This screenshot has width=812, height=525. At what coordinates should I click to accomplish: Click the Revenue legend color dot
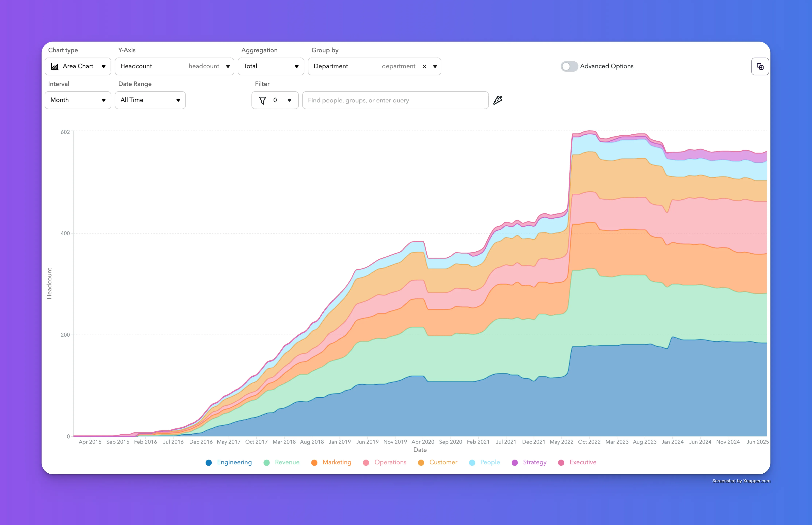click(x=266, y=463)
